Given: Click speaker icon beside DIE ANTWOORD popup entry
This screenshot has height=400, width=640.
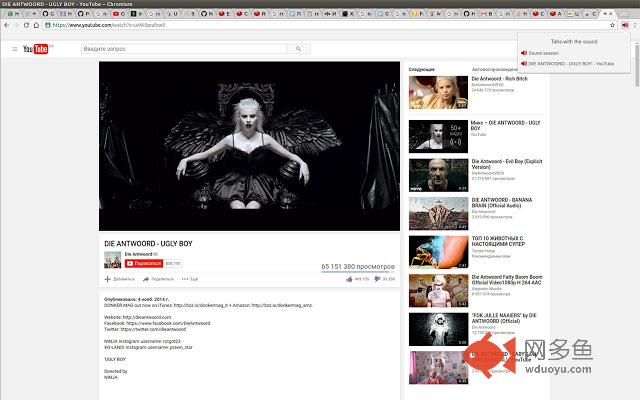Looking at the screenshot, I should click(x=524, y=64).
